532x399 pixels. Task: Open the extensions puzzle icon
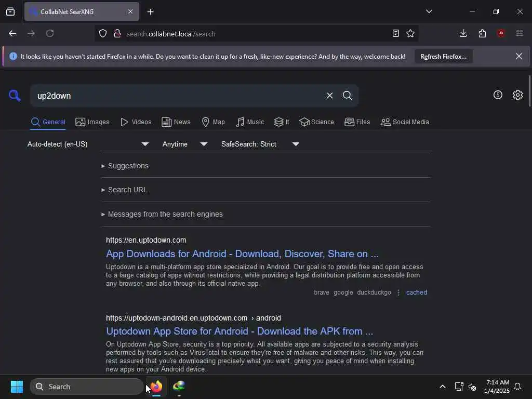[x=482, y=33]
